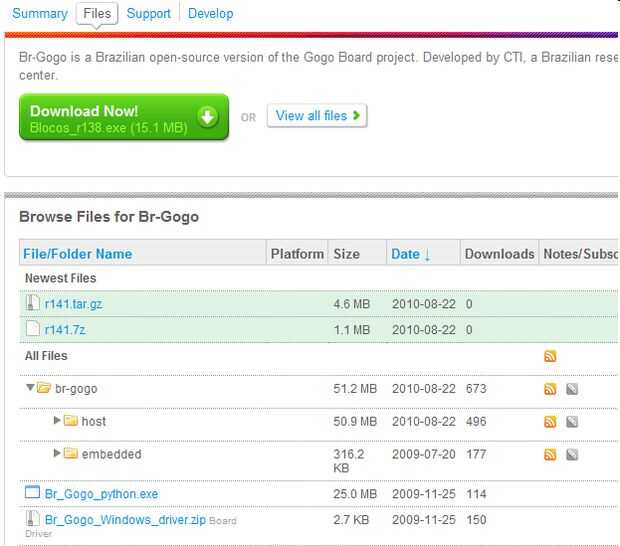Click the Download Now Blocos_r138.exe button

point(124,117)
